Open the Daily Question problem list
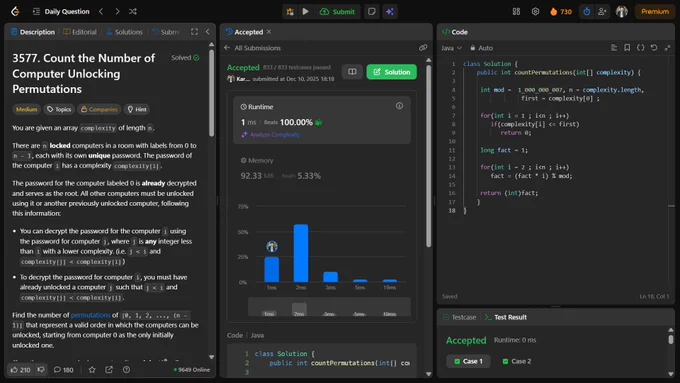Viewport: 680px width, 383px height. click(x=61, y=12)
